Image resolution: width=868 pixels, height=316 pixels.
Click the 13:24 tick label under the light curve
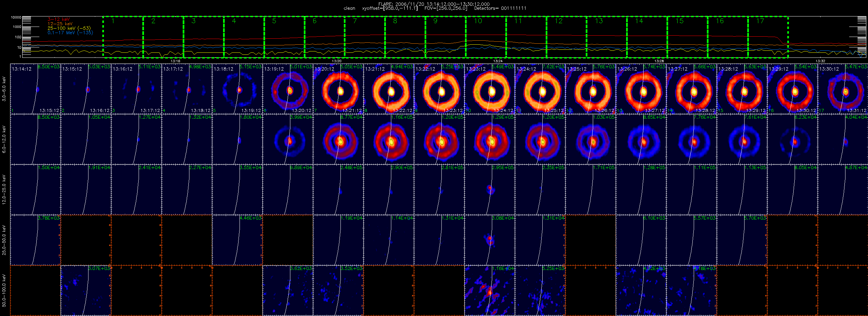tap(498, 61)
